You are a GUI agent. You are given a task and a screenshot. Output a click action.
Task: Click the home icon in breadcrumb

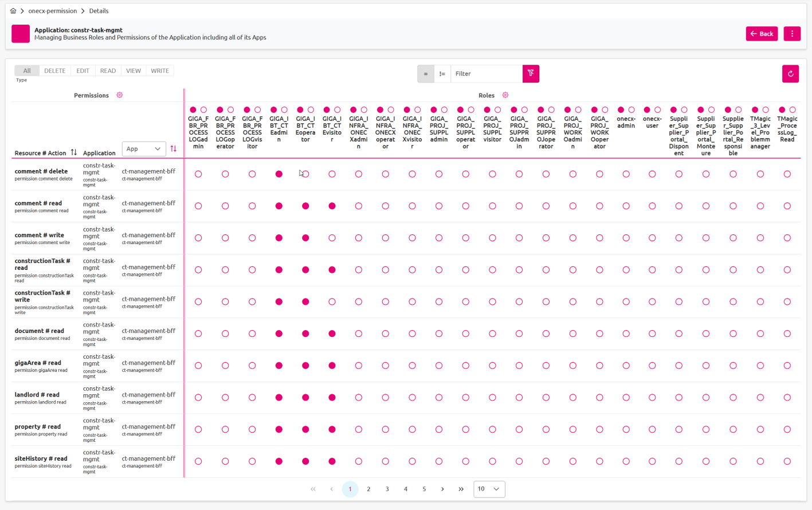tap(13, 11)
